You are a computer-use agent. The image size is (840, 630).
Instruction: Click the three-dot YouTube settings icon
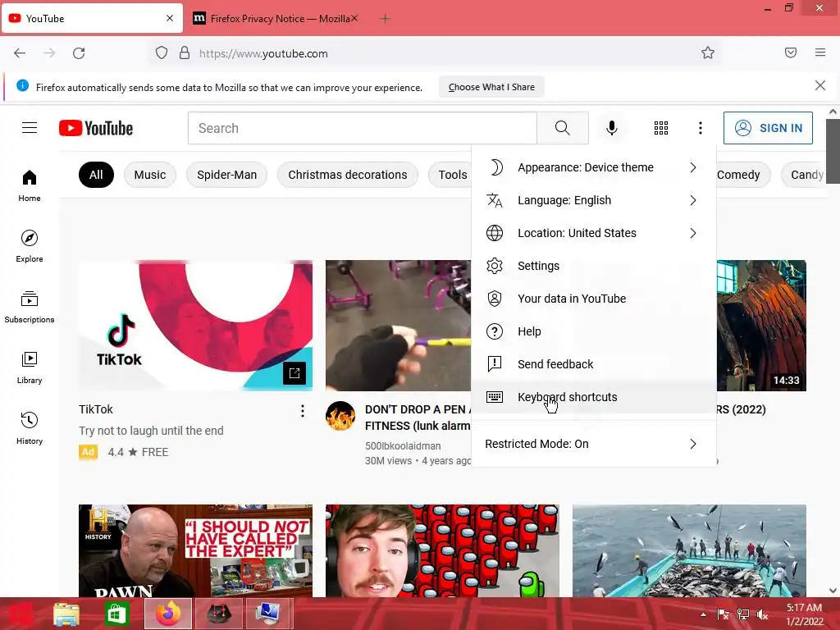701,128
